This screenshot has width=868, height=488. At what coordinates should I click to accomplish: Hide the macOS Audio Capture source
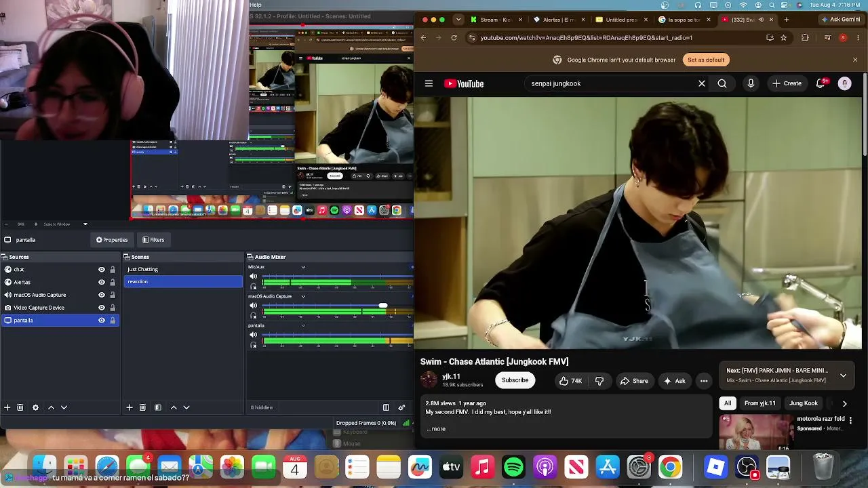click(x=102, y=295)
